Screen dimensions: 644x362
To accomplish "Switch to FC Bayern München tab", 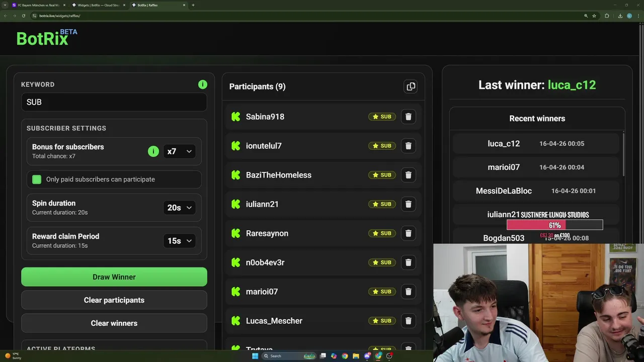I will (x=38, y=5).
